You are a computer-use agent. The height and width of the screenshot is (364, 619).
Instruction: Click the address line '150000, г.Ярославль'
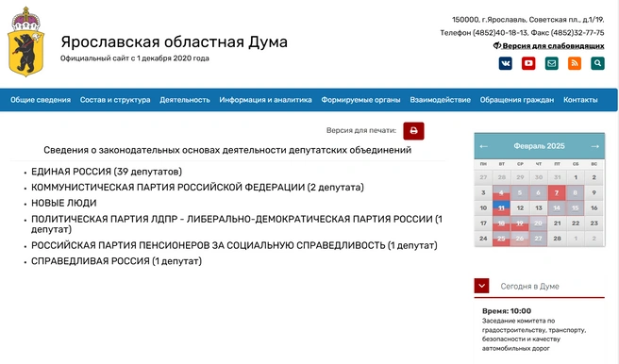pos(527,19)
